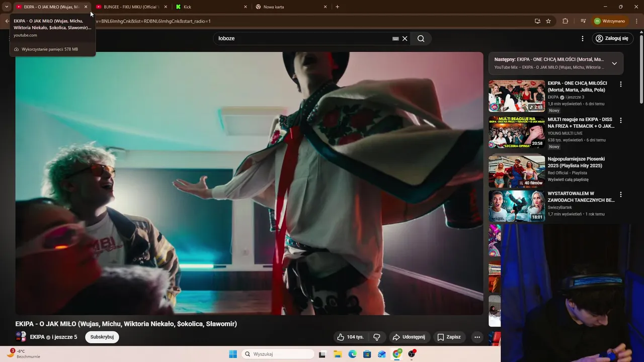Open Task View on the taskbar
Screen dimensions: 644x362
point(323,354)
